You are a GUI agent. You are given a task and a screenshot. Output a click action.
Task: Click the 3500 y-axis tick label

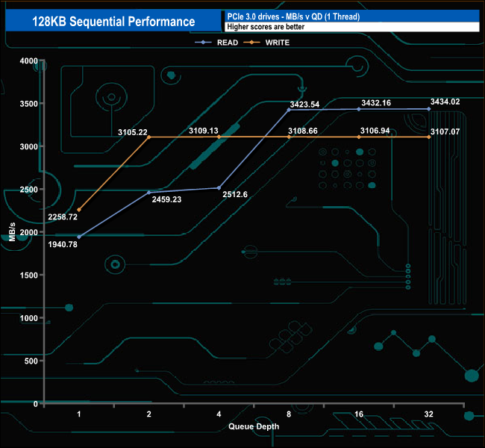click(29, 104)
